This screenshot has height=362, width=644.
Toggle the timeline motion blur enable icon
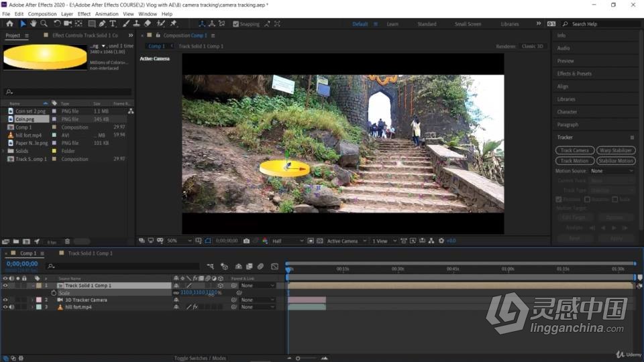(x=260, y=266)
